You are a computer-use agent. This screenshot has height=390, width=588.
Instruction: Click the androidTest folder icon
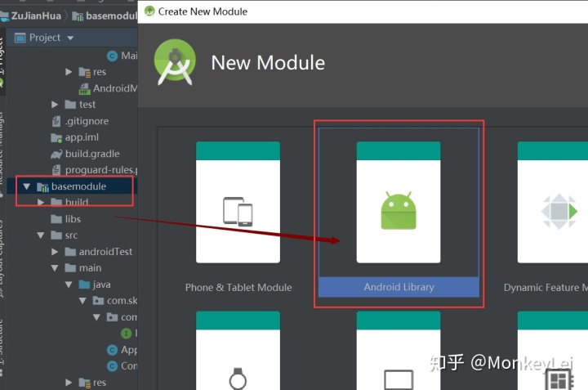pyautogui.click(x=70, y=252)
